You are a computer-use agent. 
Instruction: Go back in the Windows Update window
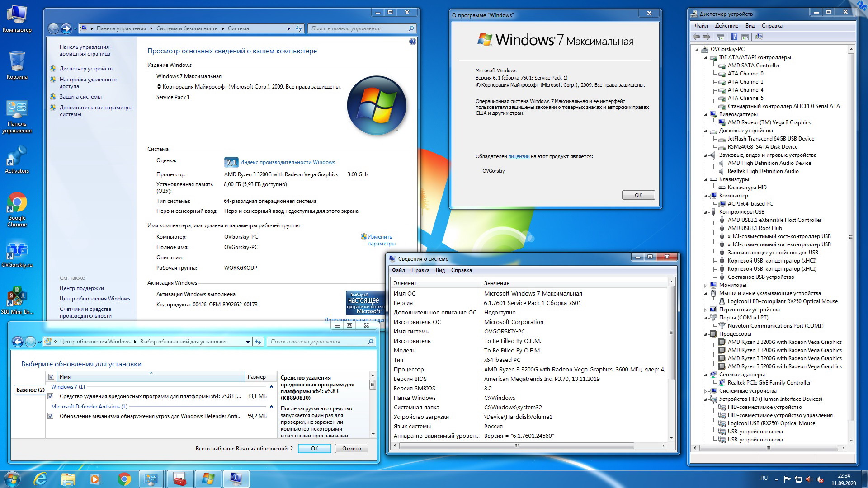point(18,342)
